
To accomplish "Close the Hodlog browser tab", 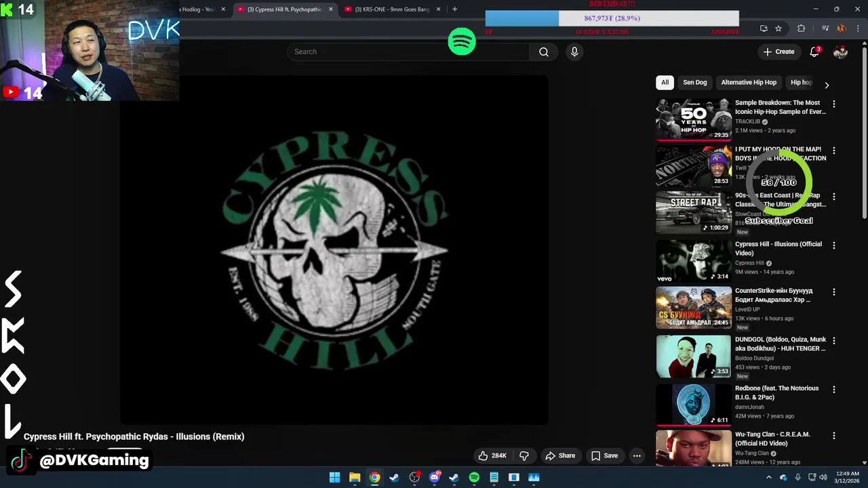I will (223, 9).
